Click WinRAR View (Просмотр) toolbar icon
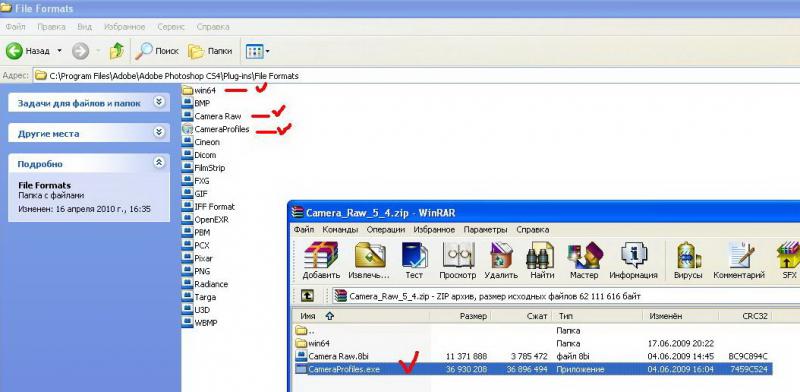800x392 pixels. pyautogui.click(x=458, y=260)
